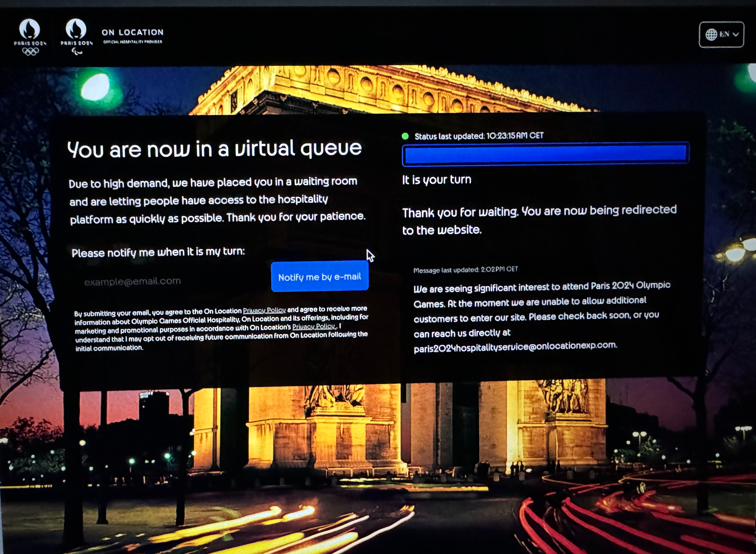Screen dimensions: 756x554
Task: Click the 'It is your turn' status text
Action: point(436,180)
